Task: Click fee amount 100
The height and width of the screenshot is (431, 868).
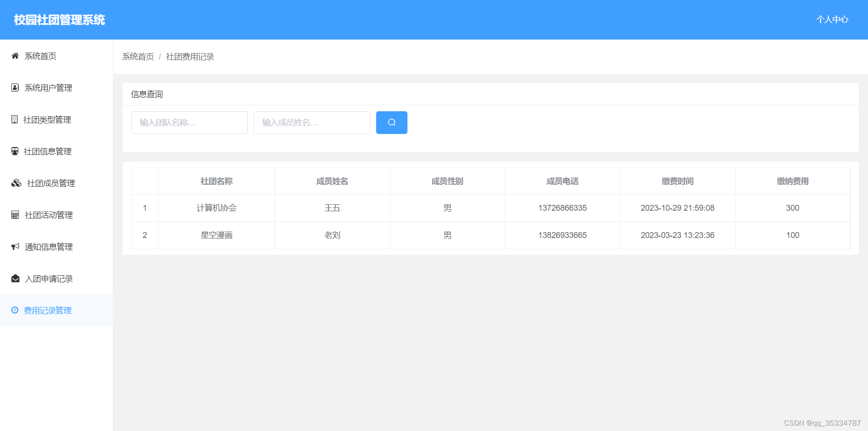Action: point(793,235)
